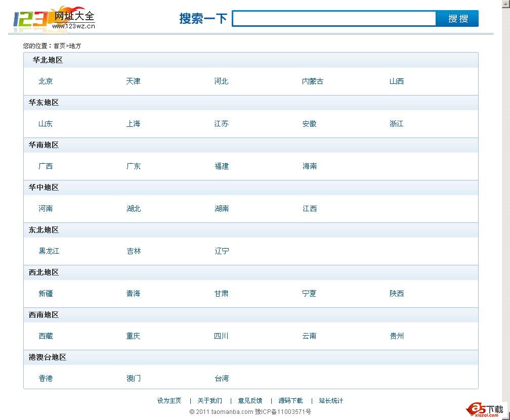Screen dimensions: 510x420
Task: Open the 河北 link
Action: pos(221,81)
